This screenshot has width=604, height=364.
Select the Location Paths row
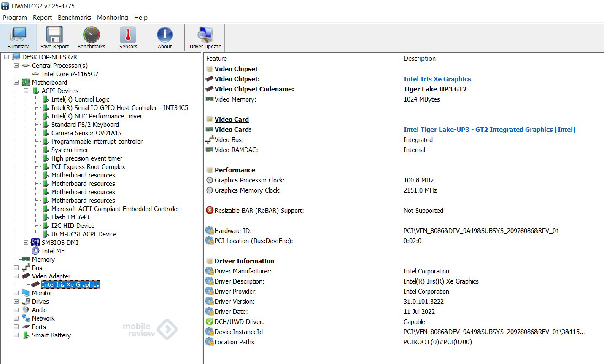click(396, 342)
